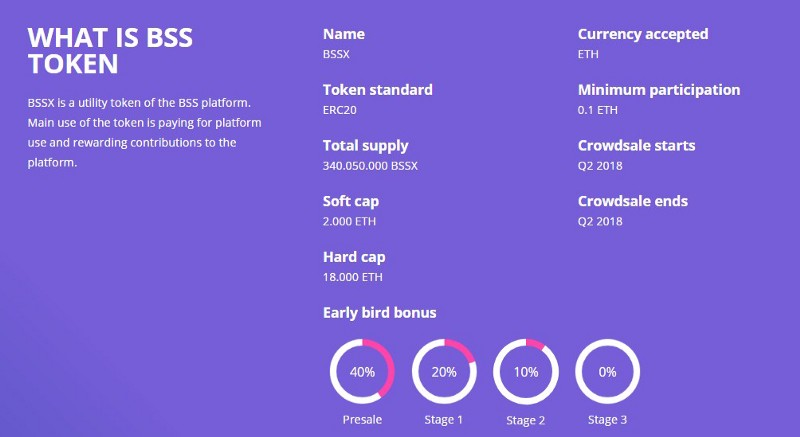Click the 40% Presale bonus ring
This screenshot has width=800, height=437.
pyautogui.click(x=362, y=372)
